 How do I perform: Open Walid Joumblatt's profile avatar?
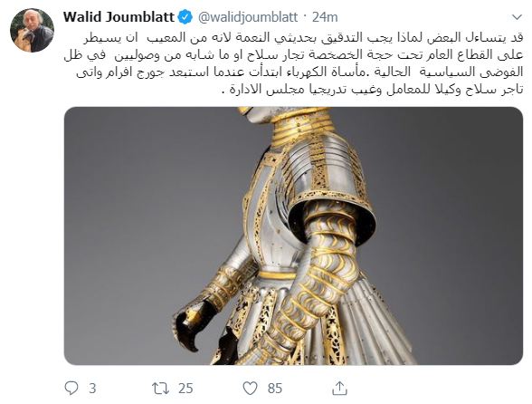pos(32,30)
